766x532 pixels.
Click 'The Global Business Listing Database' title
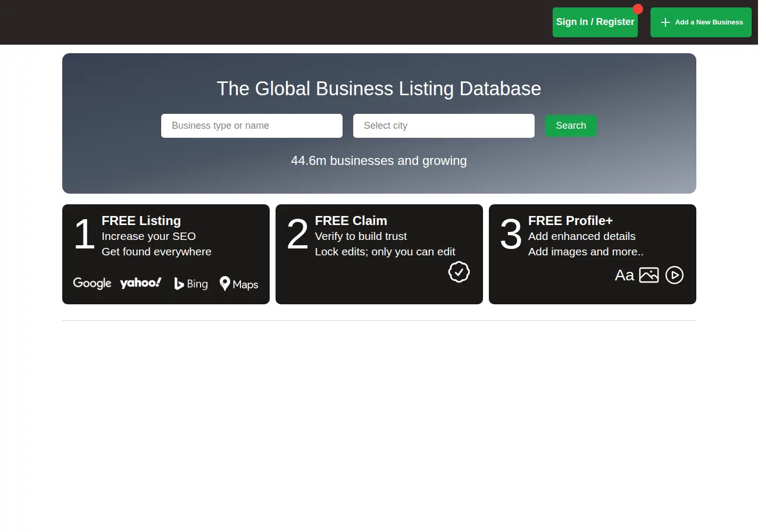click(x=379, y=89)
